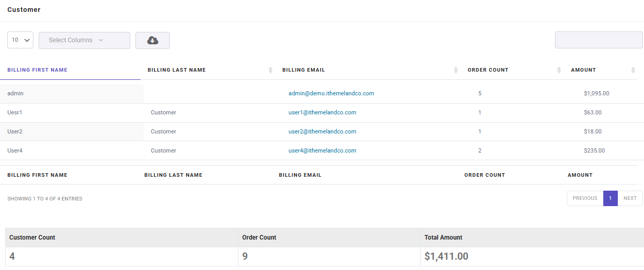Screen dimensions: 644x270
Task: Click the Select Columns chevron arrow
Action: tap(101, 40)
